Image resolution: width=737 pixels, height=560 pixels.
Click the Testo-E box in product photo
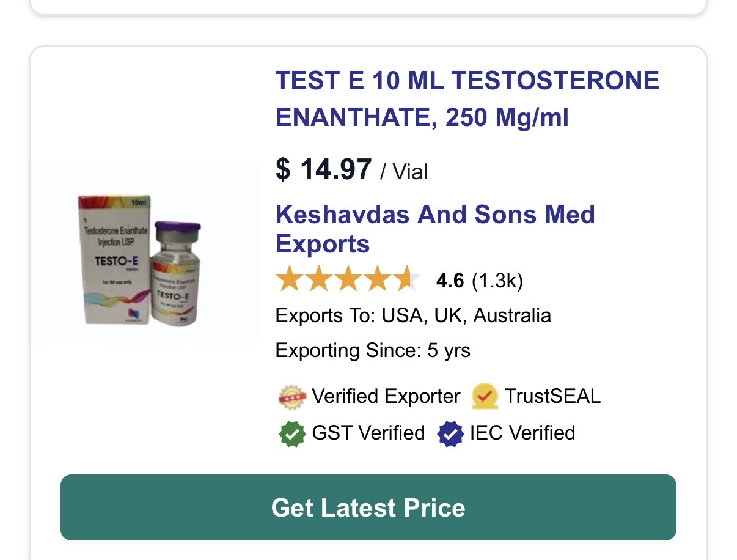pyautogui.click(x=114, y=260)
